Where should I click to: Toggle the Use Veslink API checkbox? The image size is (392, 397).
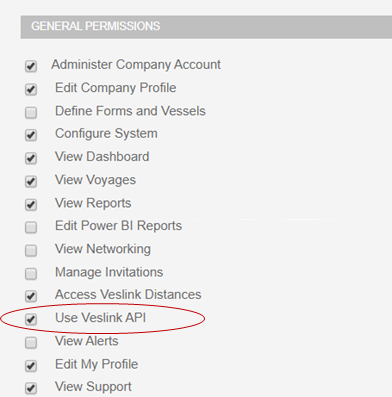point(31,319)
